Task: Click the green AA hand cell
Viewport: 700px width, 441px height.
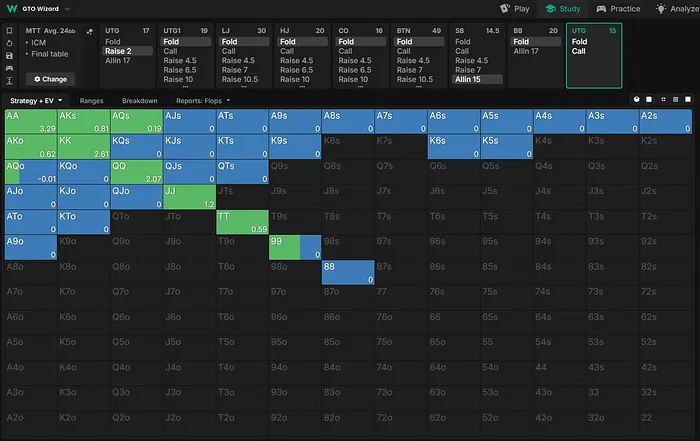Action: (30, 122)
